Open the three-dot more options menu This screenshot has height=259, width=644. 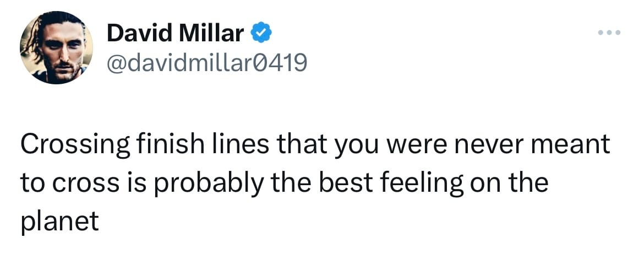(x=609, y=33)
